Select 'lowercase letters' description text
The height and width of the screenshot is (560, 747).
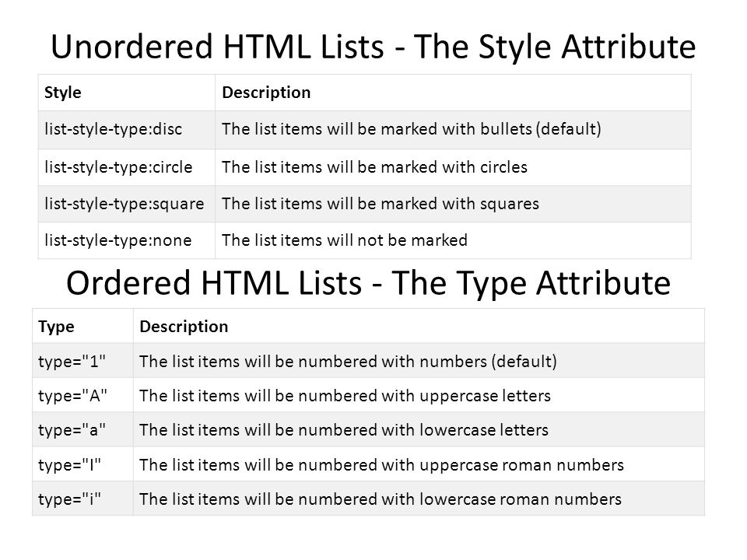(x=343, y=430)
